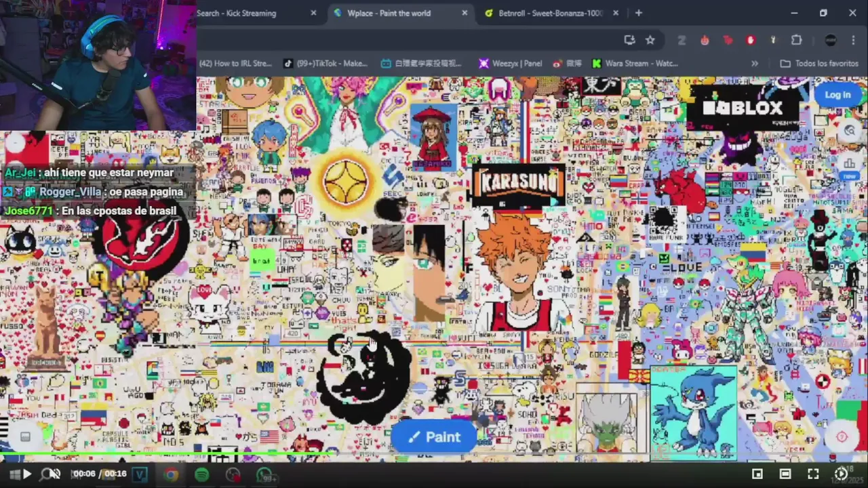Open the Vegas V icon in the taskbar

[x=140, y=475]
